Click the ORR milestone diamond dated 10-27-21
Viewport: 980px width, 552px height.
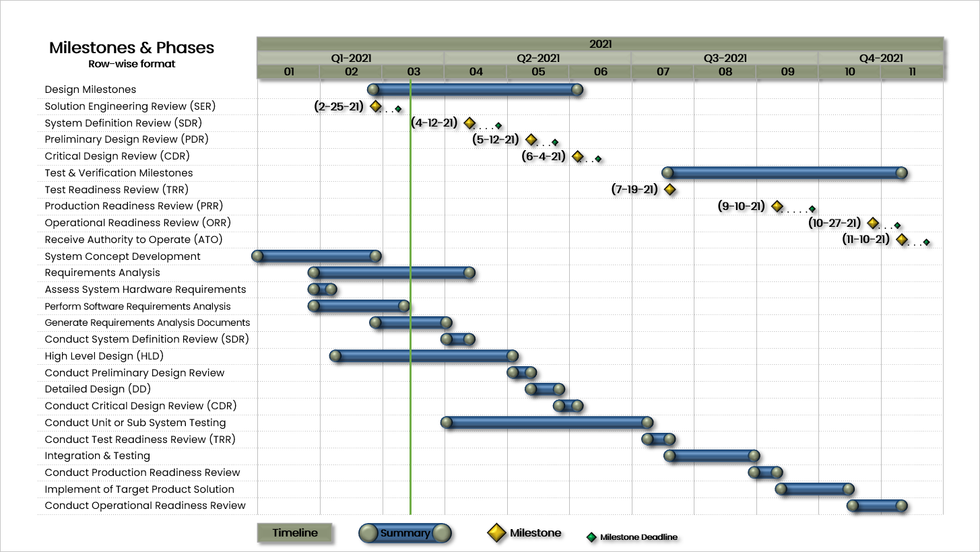click(873, 223)
